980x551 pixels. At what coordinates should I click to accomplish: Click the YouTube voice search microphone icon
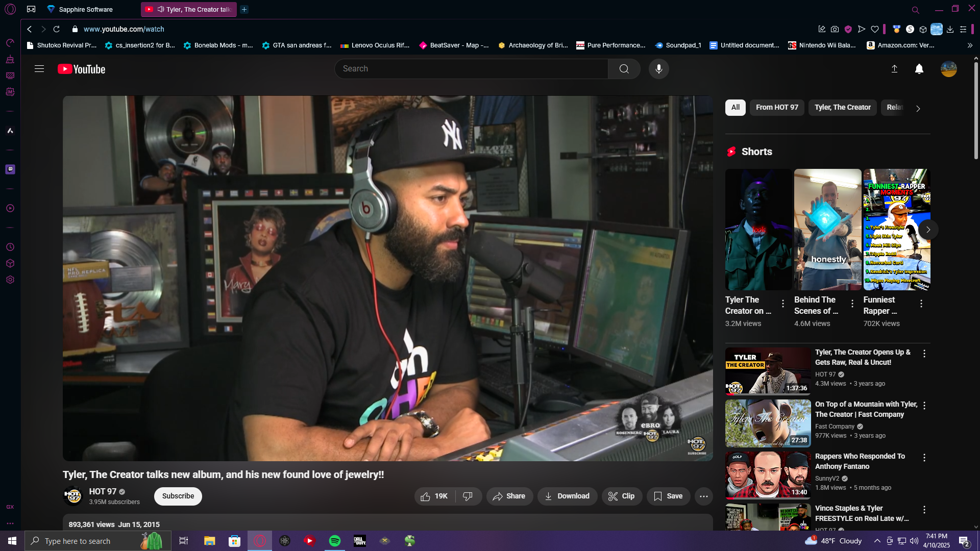point(658,69)
